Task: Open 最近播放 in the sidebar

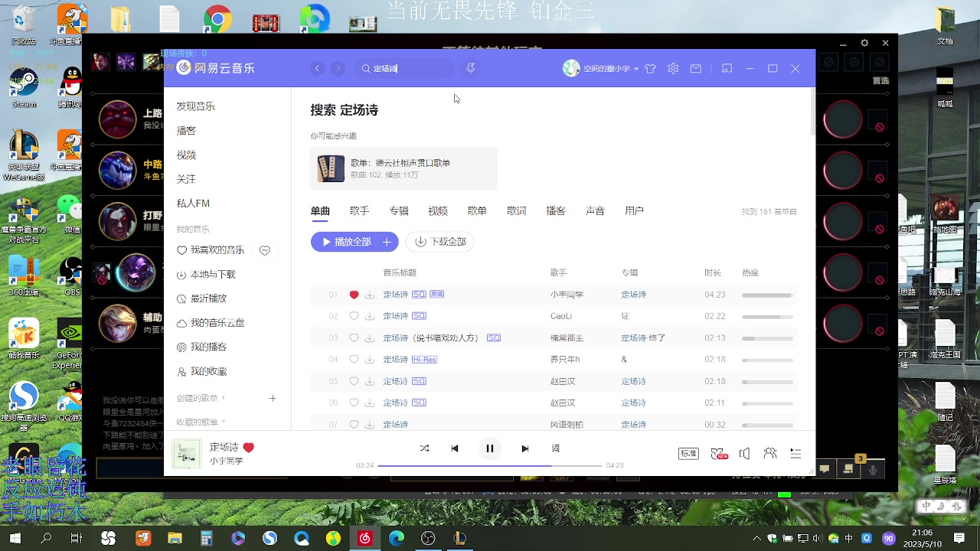Action: pyautogui.click(x=201, y=298)
